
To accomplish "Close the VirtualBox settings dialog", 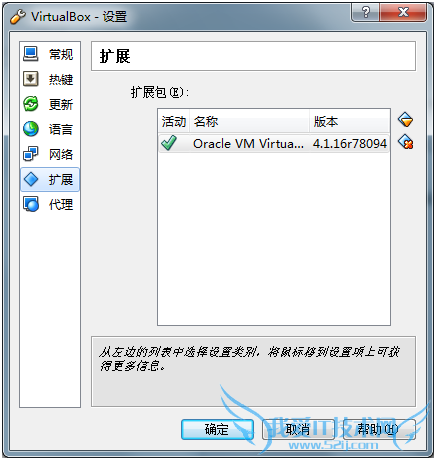I will tap(403, 13).
